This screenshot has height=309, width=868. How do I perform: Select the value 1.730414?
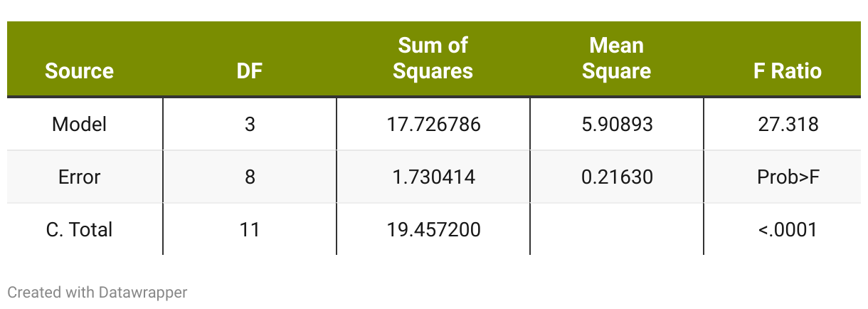[x=433, y=177]
